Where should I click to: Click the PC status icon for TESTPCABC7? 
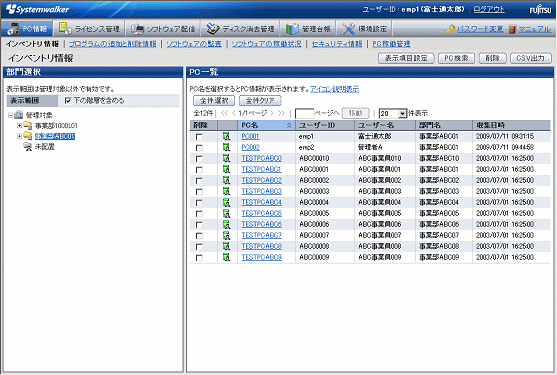pyautogui.click(x=226, y=235)
